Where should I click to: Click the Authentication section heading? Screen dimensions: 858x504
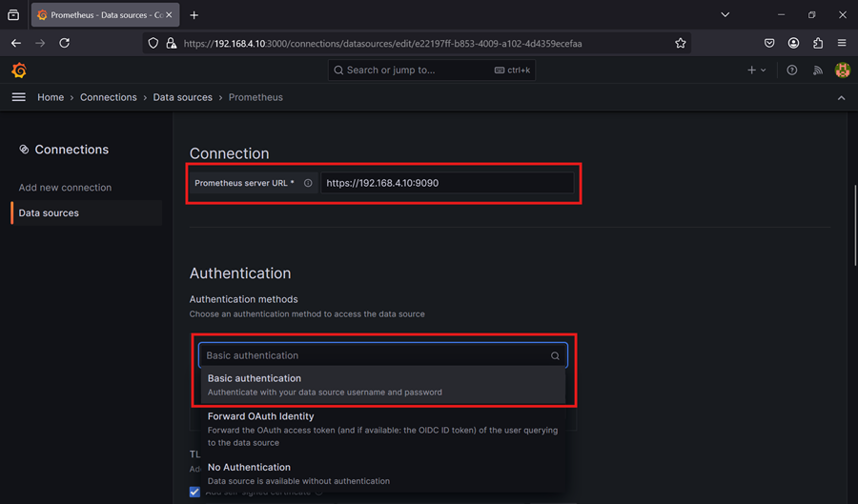[240, 272]
